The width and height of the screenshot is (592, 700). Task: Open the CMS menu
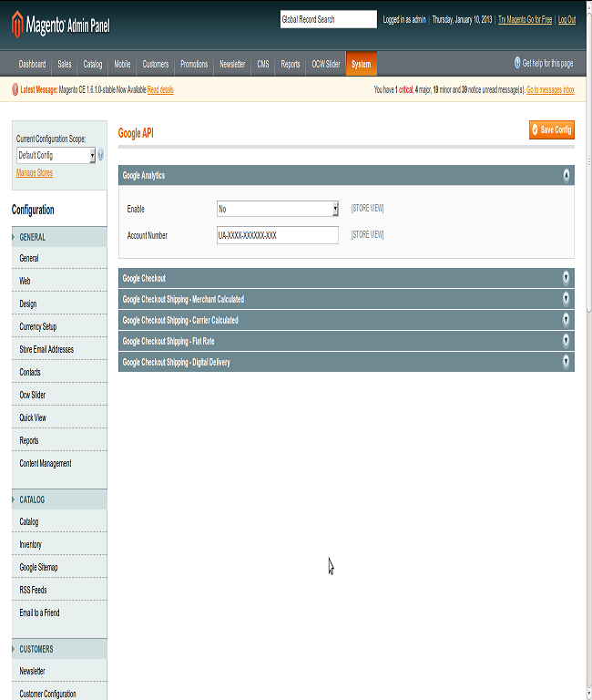[x=263, y=64]
